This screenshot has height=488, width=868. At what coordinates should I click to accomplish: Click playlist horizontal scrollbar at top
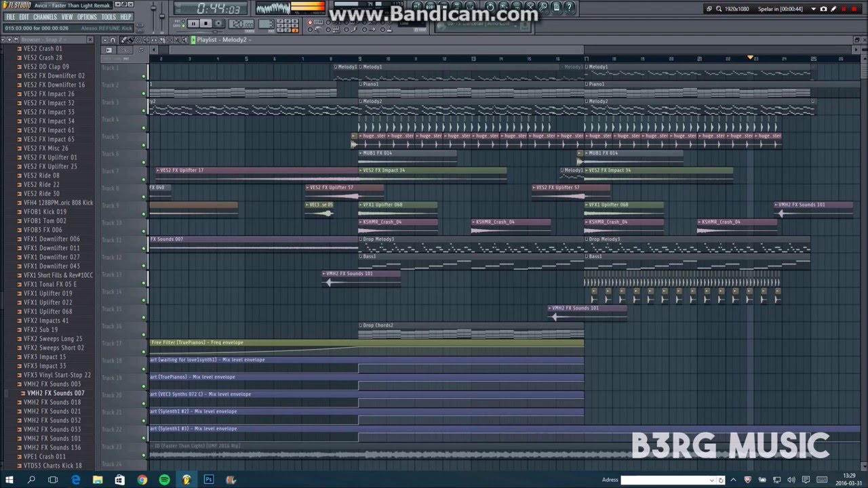coord(376,50)
